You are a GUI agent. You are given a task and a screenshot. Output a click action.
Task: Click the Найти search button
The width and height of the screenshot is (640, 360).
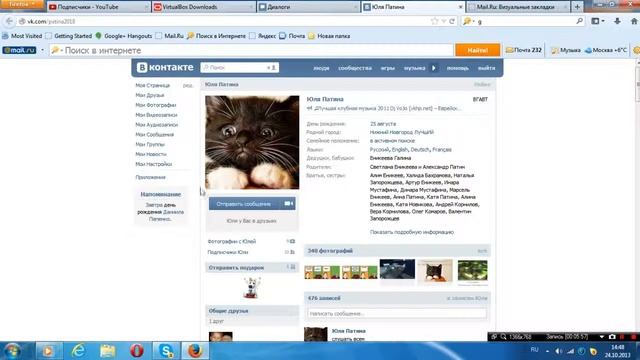478,50
